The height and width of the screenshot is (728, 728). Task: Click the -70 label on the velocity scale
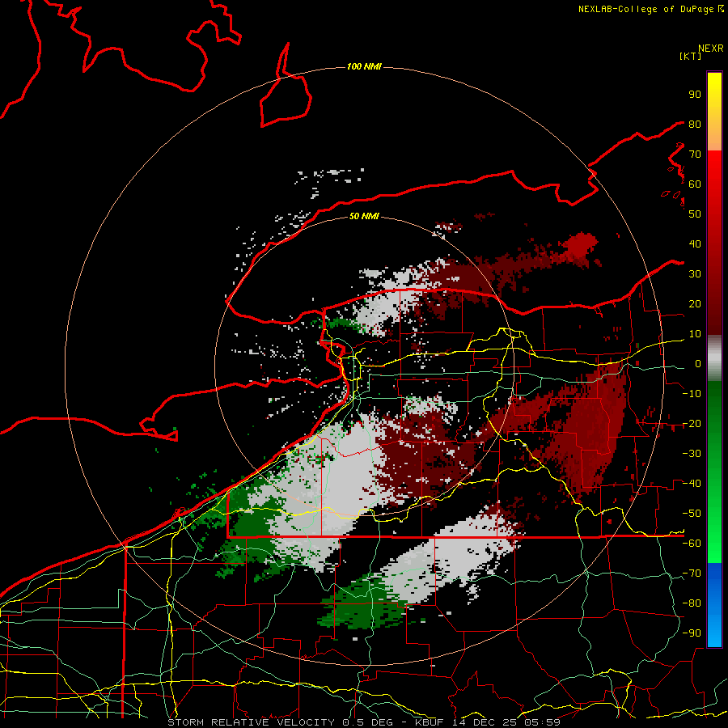coord(692,574)
